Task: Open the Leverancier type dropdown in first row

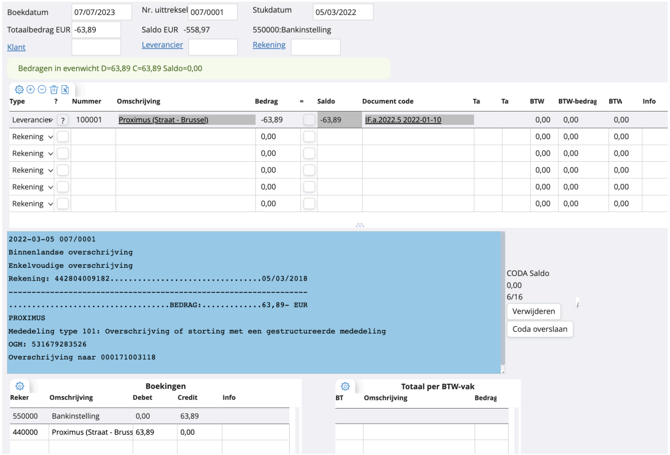Action: pos(32,120)
